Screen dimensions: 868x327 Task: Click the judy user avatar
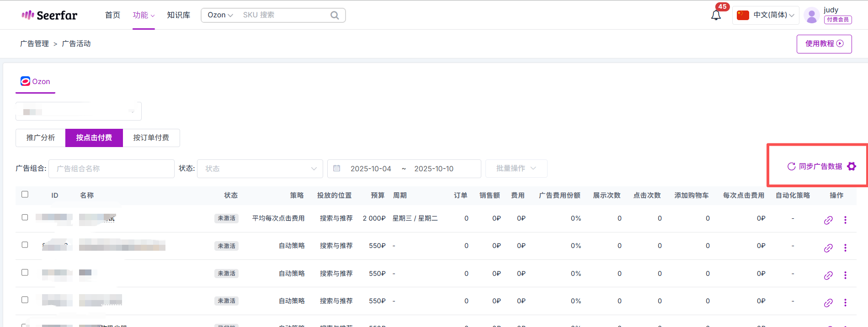coord(812,16)
